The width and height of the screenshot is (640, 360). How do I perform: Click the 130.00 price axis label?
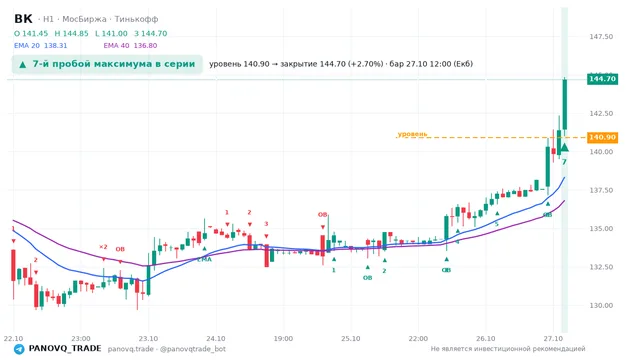click(601, 305)
